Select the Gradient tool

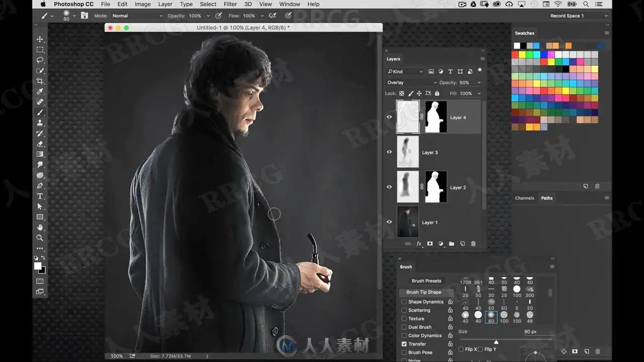pos(40,154)
